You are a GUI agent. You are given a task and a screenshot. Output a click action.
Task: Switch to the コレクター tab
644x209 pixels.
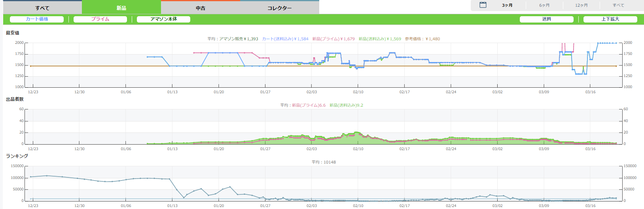click(x=280, y=8)
